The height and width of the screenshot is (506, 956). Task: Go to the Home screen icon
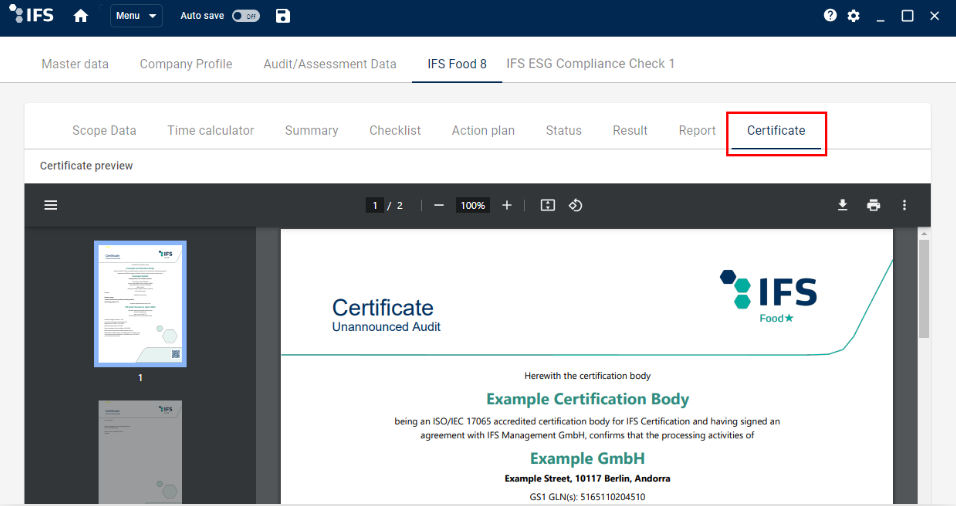pos(80,16)
